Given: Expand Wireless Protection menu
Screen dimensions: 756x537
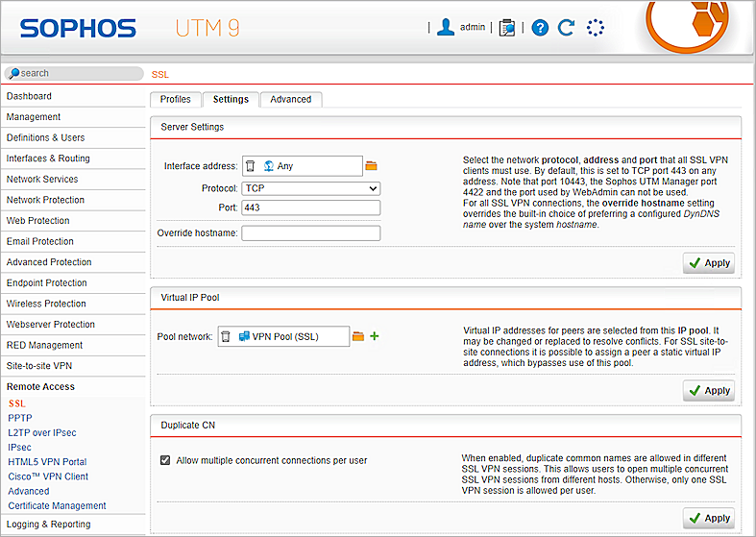Looking at the screenshot, I should point(73,304).
